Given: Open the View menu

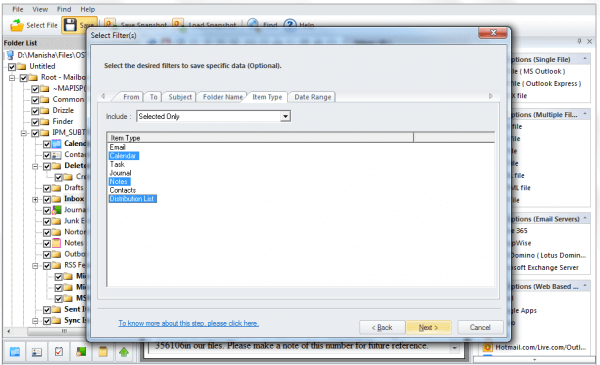Looking at the screenshot, I should [x=40, y=9].
